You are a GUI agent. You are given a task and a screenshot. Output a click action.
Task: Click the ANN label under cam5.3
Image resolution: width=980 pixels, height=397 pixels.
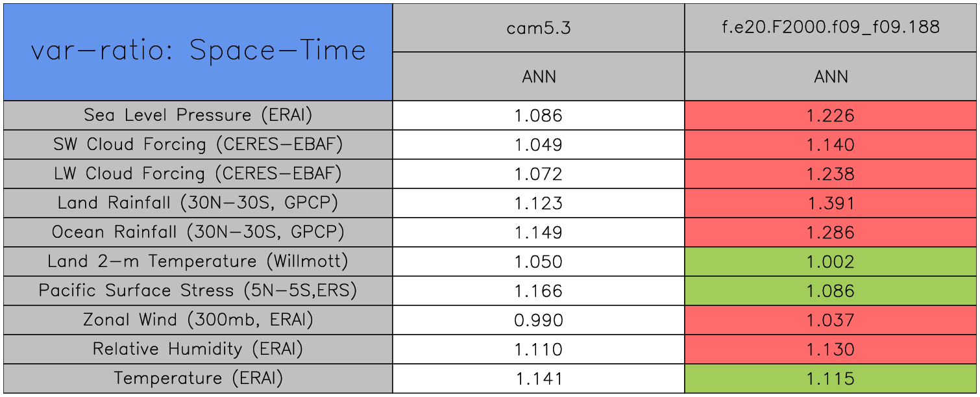point(538,77)
